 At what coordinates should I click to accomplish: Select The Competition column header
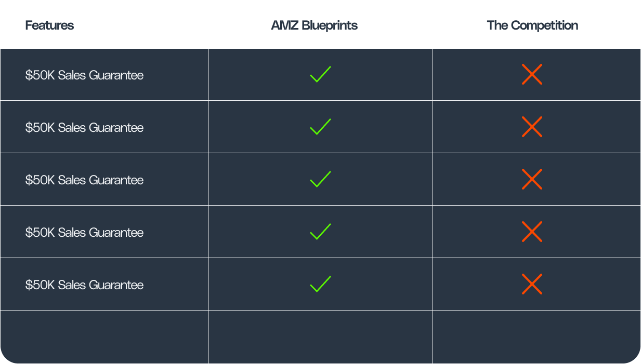[532, 25]
